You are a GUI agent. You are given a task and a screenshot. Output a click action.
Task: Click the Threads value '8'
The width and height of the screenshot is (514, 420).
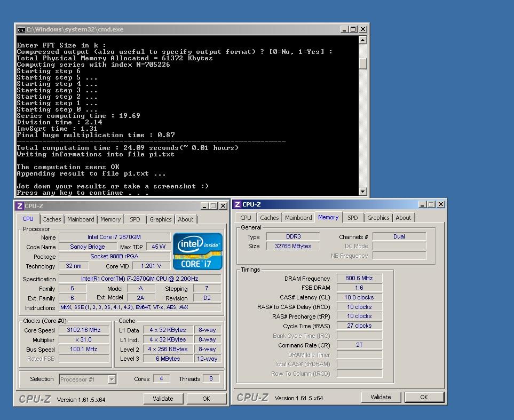click(211, 379)
